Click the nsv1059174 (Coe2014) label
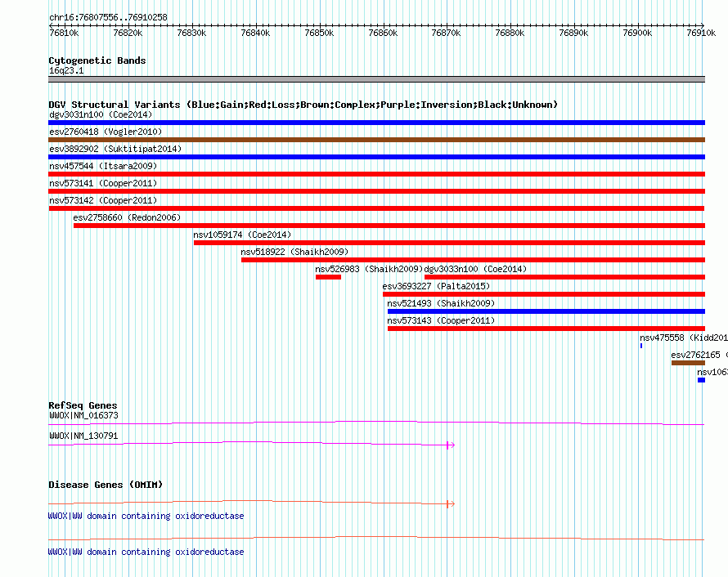Image resolution: width=728 pixels, height=577 pixels. click(x=242, y=235)
